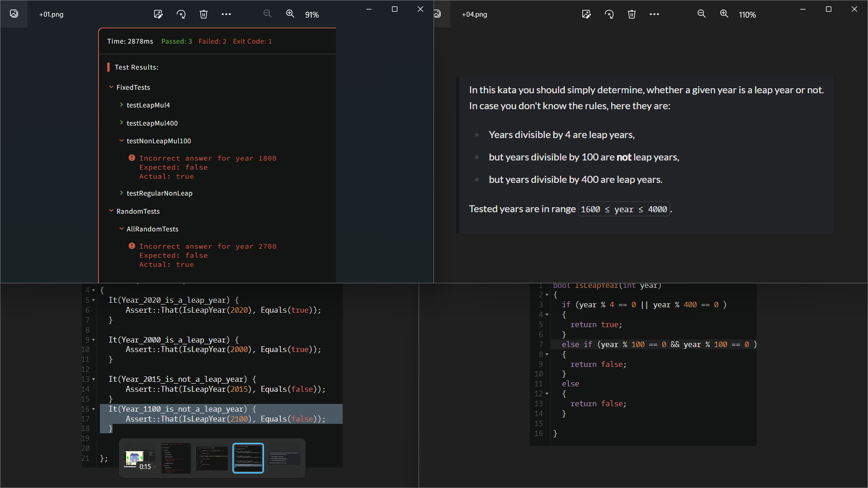Open the see more menu in +01.png window
The image size is (868, 488).
(x=226, y=14)
